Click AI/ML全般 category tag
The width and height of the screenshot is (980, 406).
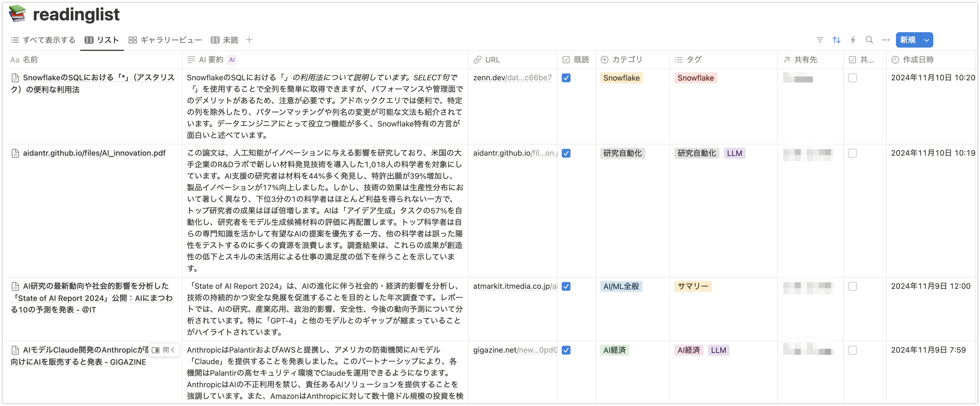(x=621, y=286)
